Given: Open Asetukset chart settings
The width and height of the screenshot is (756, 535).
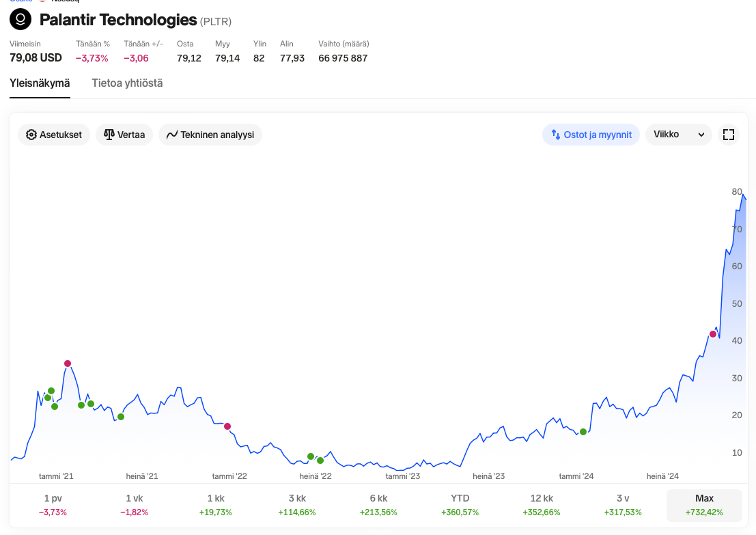Looking at the screenshot, I should pyautogui.click(x=54, y=135).
